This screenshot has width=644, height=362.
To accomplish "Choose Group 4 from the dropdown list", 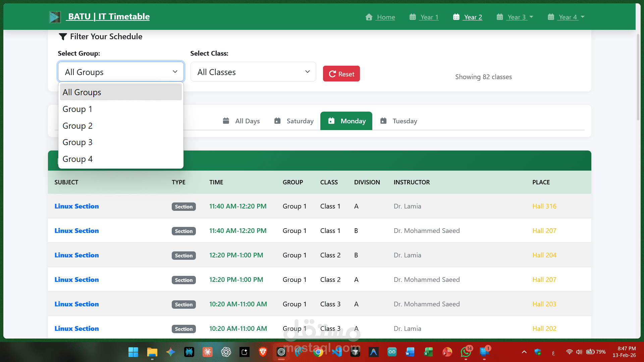I will click(77, 159).
